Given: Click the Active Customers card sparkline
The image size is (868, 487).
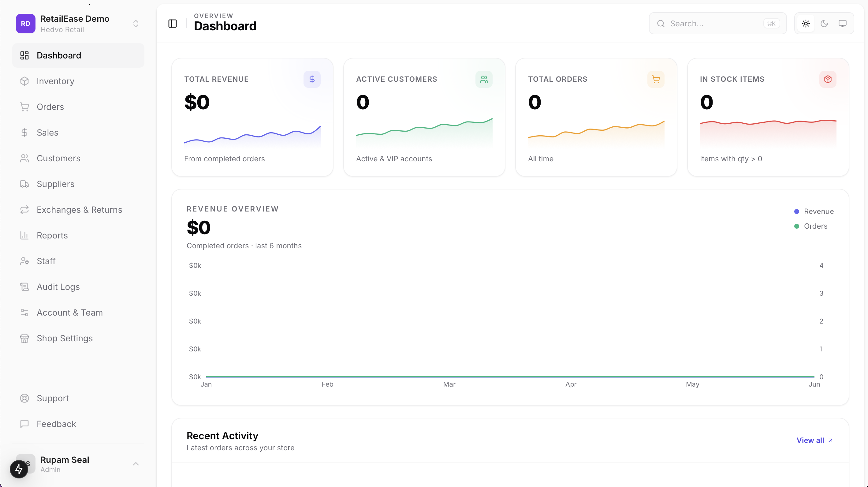Looking at the screenshot, I should [x=424, y=133].
